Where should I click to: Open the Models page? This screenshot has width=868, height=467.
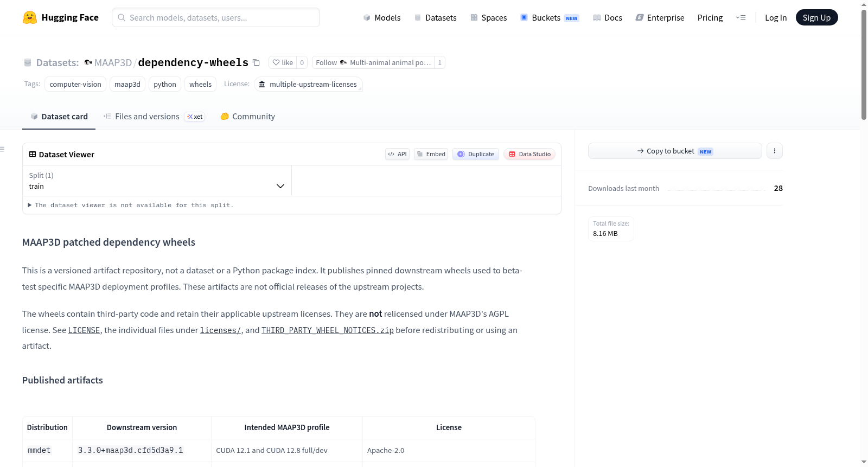pos(382,17)
